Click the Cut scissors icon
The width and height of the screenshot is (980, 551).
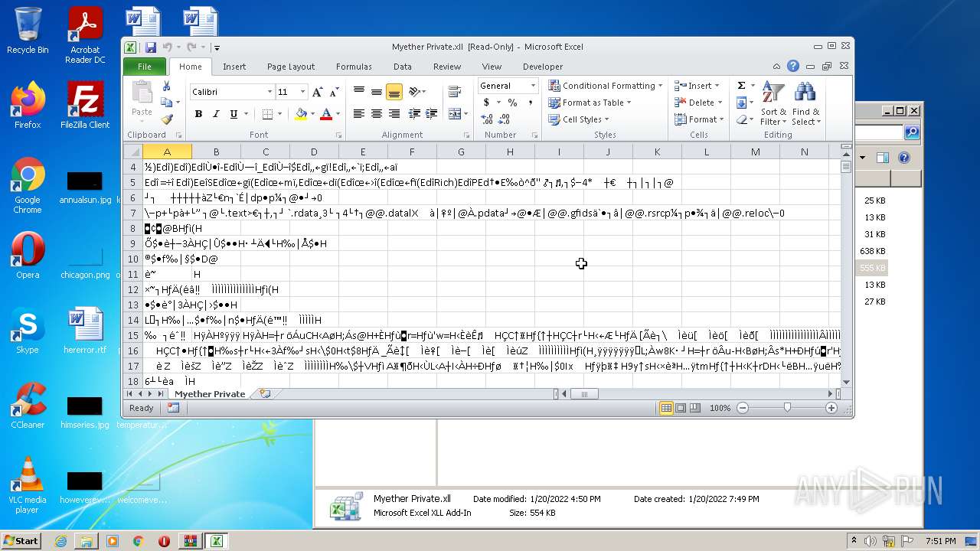166,86
